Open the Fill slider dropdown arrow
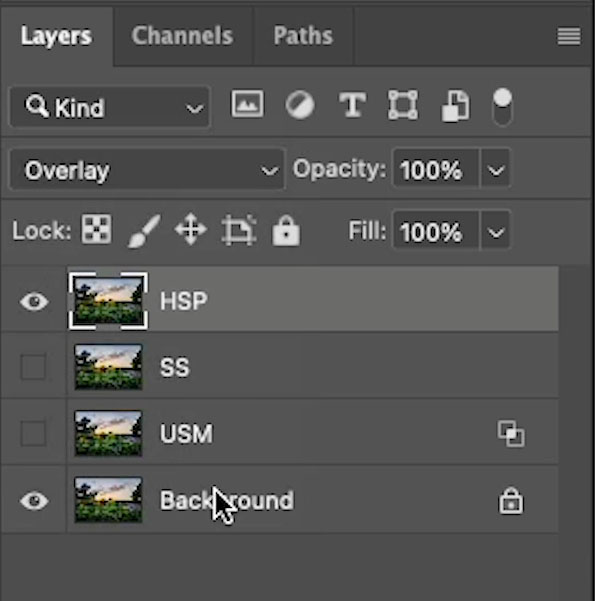Screen dimensions: 595x601 tap(495, 231)
